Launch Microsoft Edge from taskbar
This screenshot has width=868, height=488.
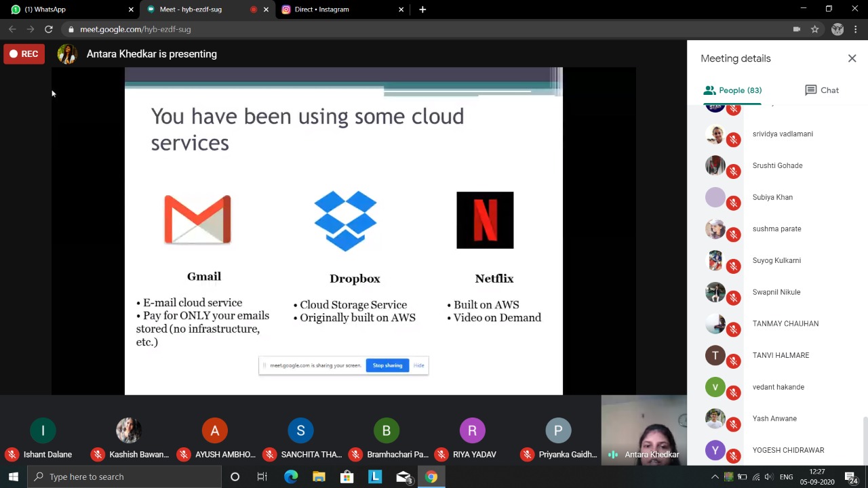click(290, 476)
